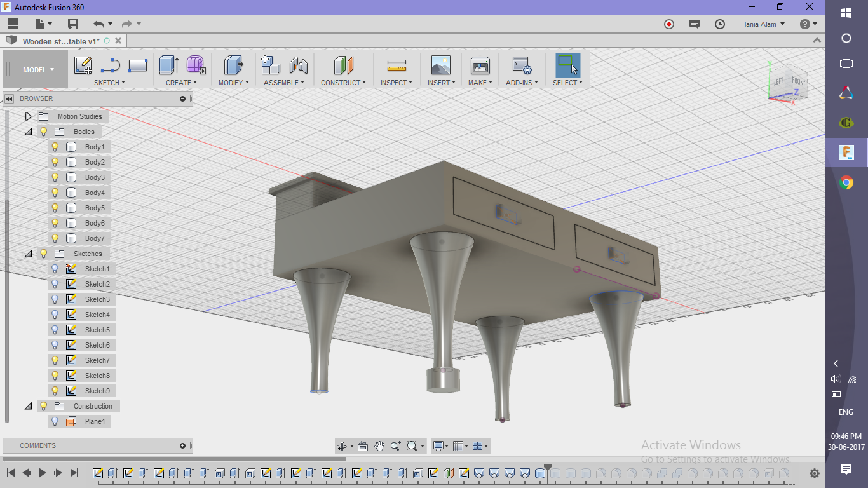Image resolution: width=868 pixels, height=488 pixels.
Task: Click the Zoom magnifier navigation icon
Action: tap(396, 446)
